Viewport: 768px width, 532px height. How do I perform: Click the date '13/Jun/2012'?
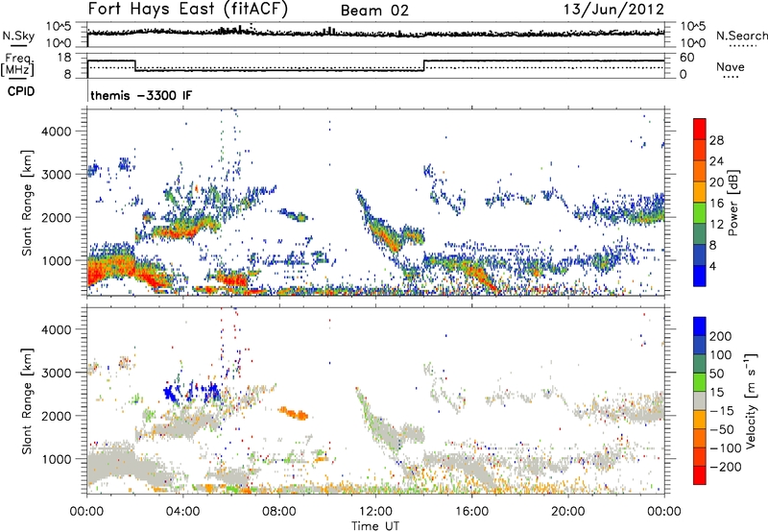click(613, 10)
